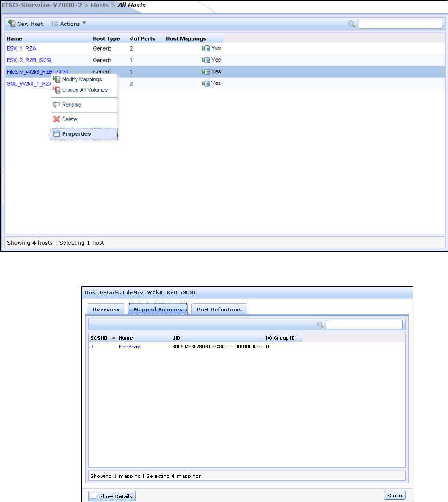Open the ESX_1_RZA host link
Image resolution: width=448 pixels, height=502 pixels.
click(x=21, y=48)
